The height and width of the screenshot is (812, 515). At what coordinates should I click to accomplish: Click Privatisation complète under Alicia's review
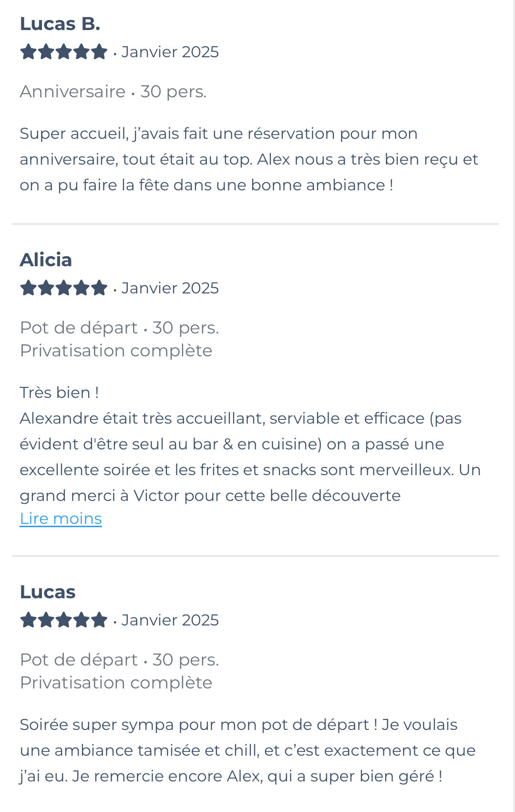click(x=116, y=351)
